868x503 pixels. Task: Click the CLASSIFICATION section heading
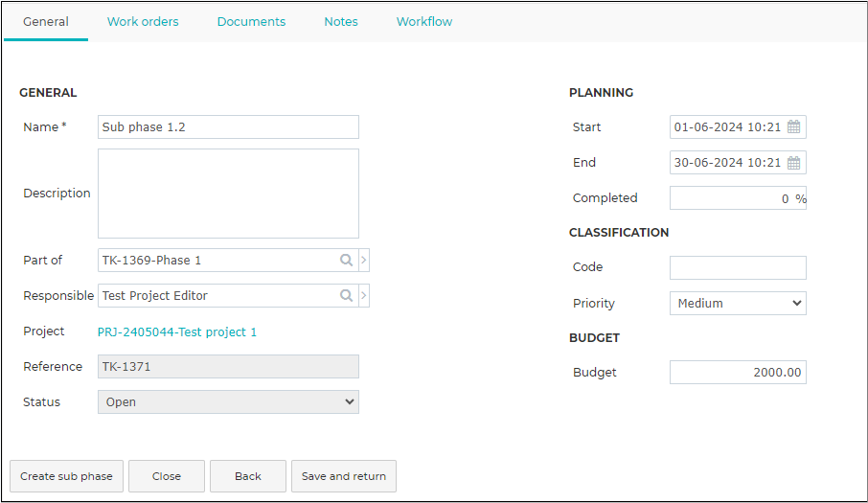pyautogui.click(x=619, y=233)
